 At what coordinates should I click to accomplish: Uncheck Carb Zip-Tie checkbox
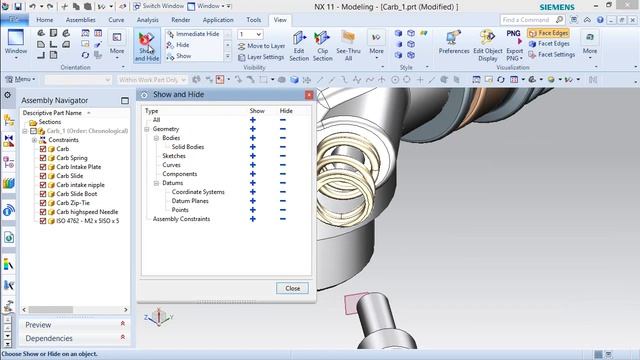pyautogui.click(x=43, y=203)
